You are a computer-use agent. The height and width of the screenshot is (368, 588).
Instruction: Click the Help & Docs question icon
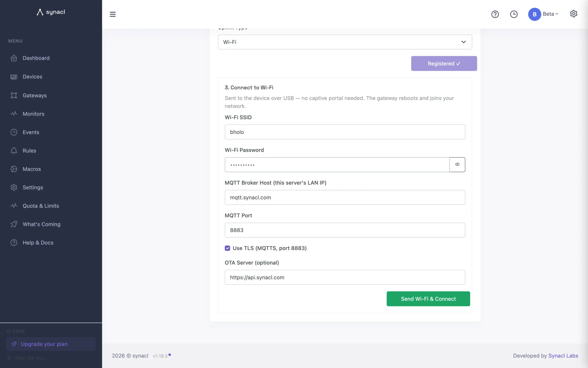[x=14, y=243]
